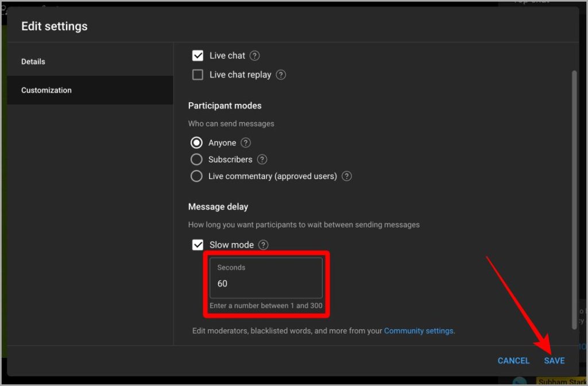Click the Message delay heading
The height and width of the screenshot is (386, 588).
(x=218, y=207)
